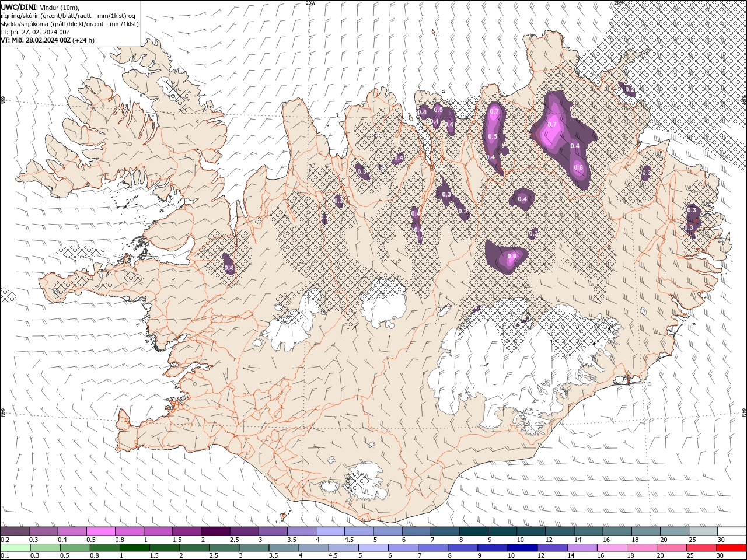747x560 pixels.
Task: Click the 'slydda/snjókoma' legend description line
Action: [69, 24]
